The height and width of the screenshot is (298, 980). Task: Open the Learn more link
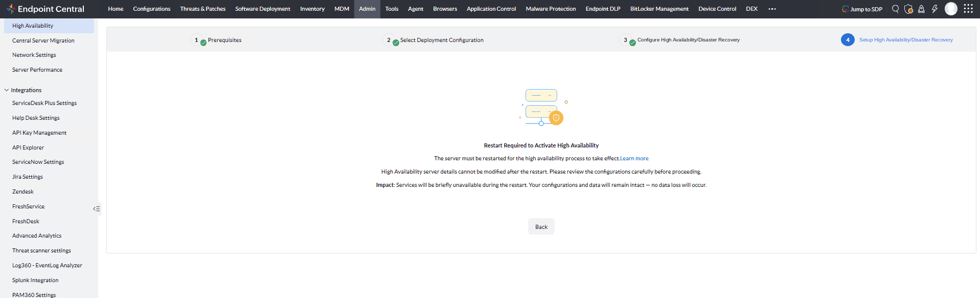point(634,158)
